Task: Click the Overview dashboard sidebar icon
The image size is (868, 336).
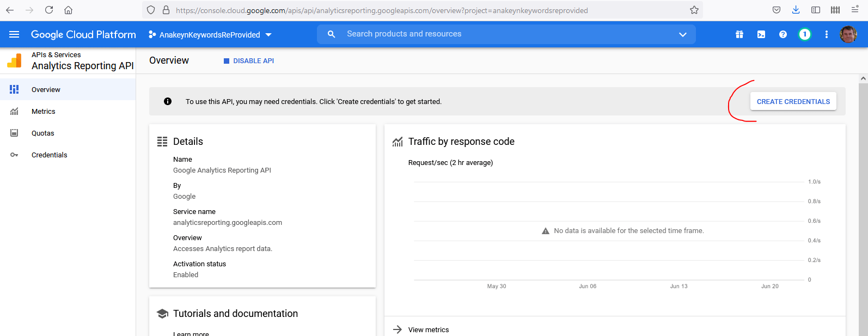Action: (14, 89)
